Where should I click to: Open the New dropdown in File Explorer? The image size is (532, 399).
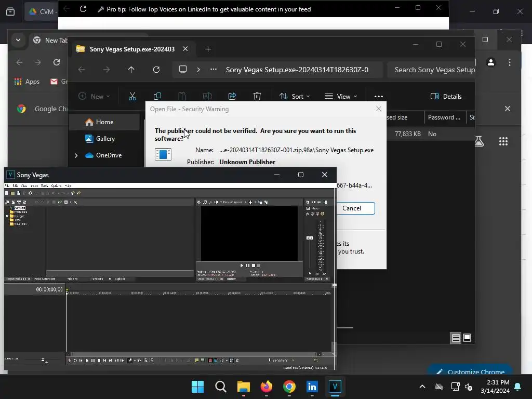(x=95, y=96)
